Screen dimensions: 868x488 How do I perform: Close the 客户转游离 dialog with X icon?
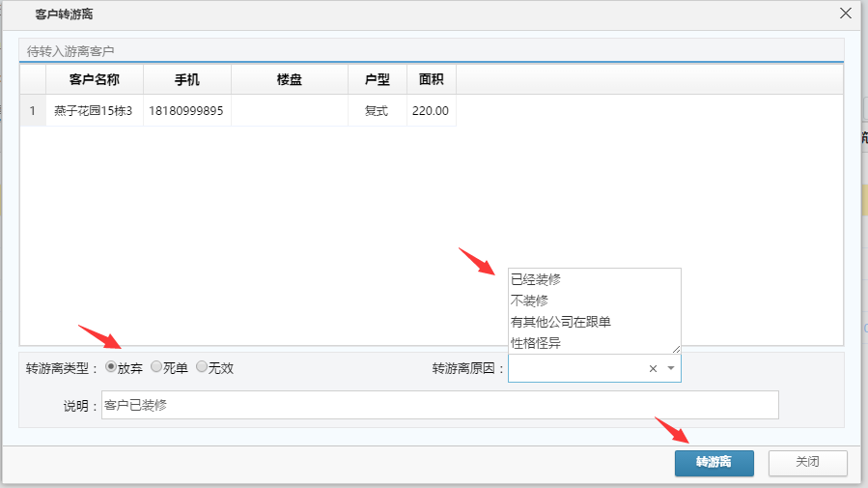coord(846,14)
